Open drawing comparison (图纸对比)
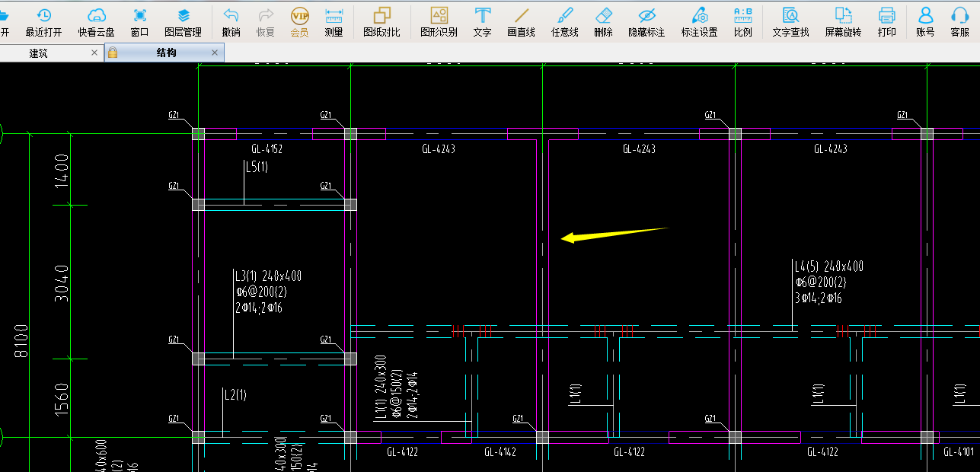The width and height of the screenshot is (980, 472). click(381, 21)
